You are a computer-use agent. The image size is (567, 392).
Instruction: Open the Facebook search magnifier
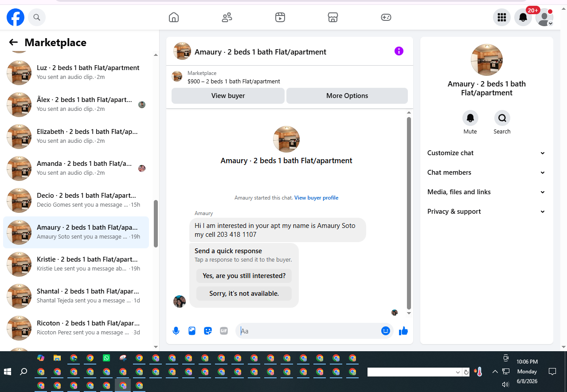click(37, 17)
